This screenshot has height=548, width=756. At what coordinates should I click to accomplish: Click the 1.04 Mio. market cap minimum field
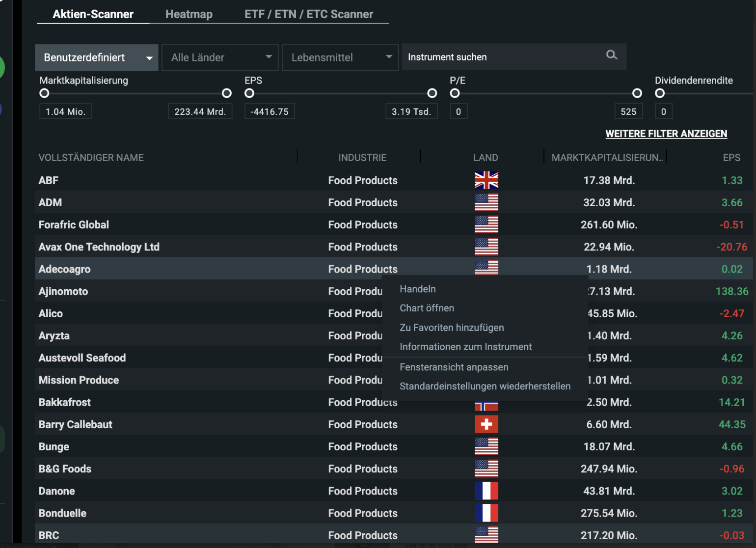click(x=66, y=111)
